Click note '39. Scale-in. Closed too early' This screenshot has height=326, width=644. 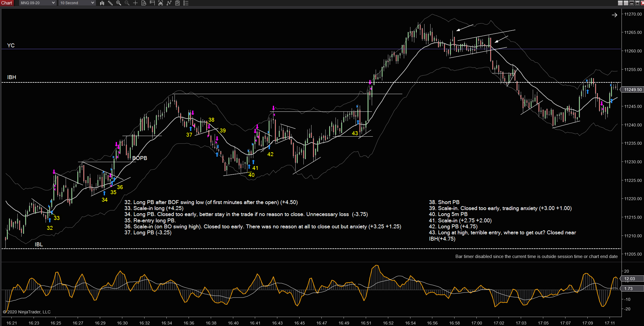(500, 208)
